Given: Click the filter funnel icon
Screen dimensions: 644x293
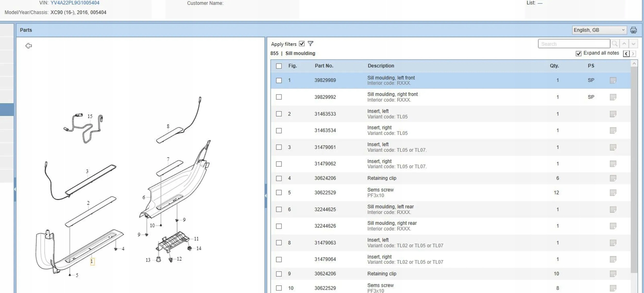Looking at the screenshot, I should [310, 44].
